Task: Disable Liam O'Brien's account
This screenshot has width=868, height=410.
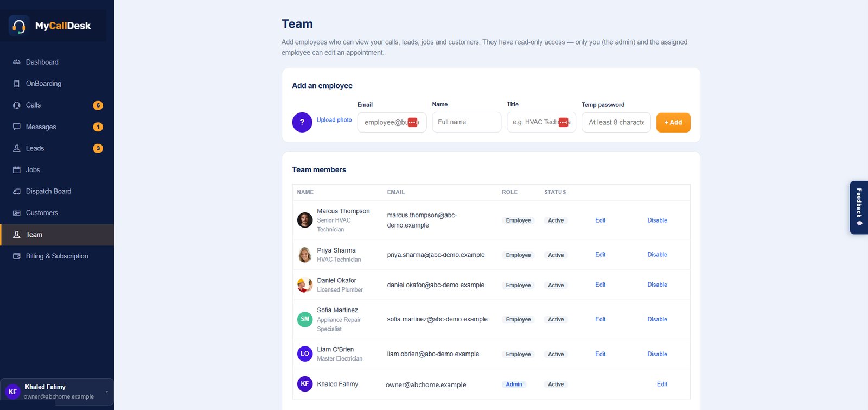Action: click(x=657, y=354)
